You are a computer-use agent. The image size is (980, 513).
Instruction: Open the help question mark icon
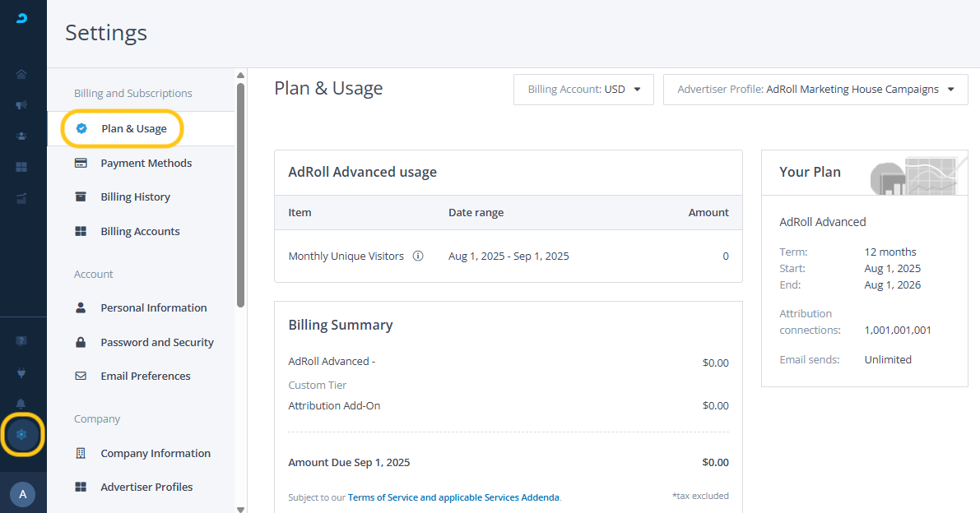click(21, 340)
